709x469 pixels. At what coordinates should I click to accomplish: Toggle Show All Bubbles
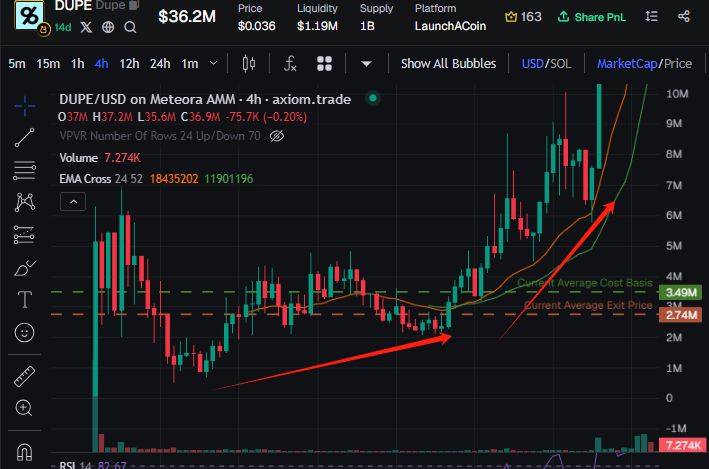[x=449, y=64]
